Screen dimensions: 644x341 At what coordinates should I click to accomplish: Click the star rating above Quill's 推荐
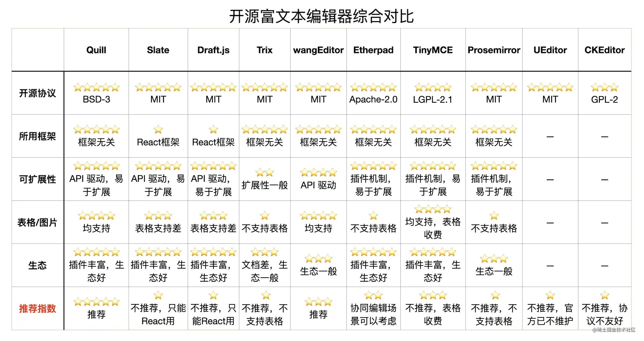coord(96,302)
